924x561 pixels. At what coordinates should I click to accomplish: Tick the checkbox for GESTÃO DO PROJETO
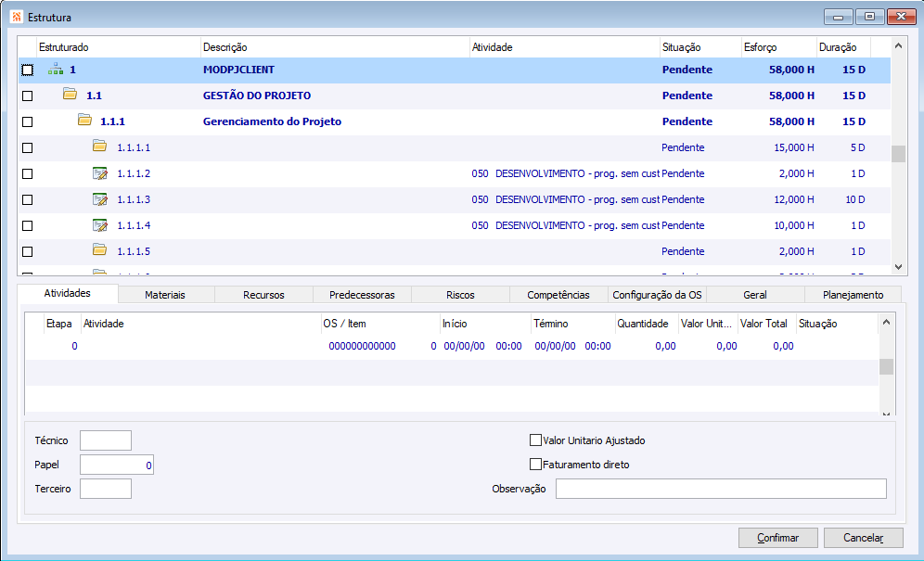(x=27, y=96)
